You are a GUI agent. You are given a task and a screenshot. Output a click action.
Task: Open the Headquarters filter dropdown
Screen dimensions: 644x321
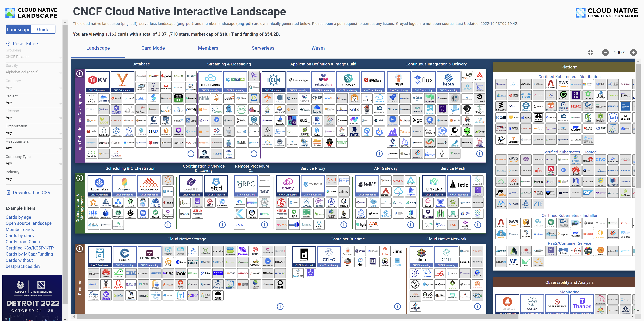pos(34,148)
